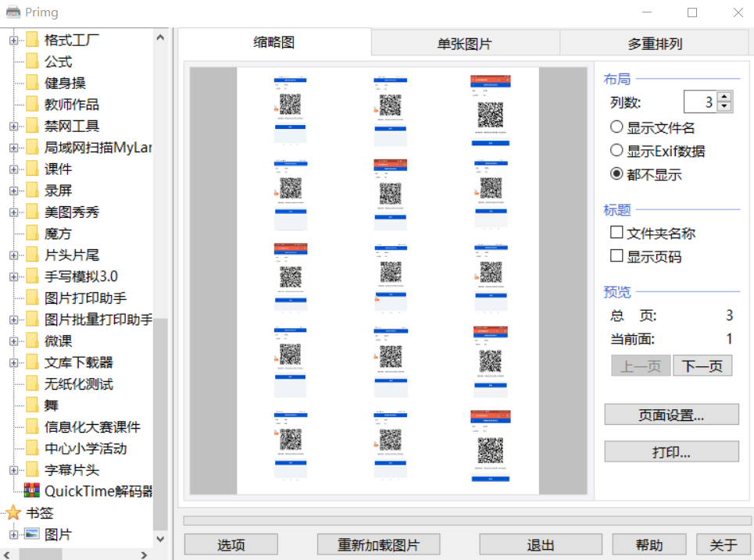Click the 局域网扫描MyLan folder icon
754x560 pixels.
point(32,147)
